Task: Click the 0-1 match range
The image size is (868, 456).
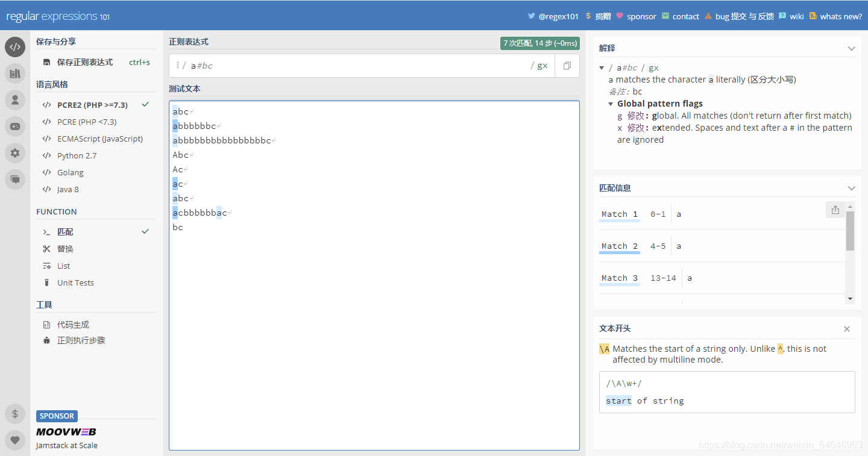Action: click(x=658, y=214)
